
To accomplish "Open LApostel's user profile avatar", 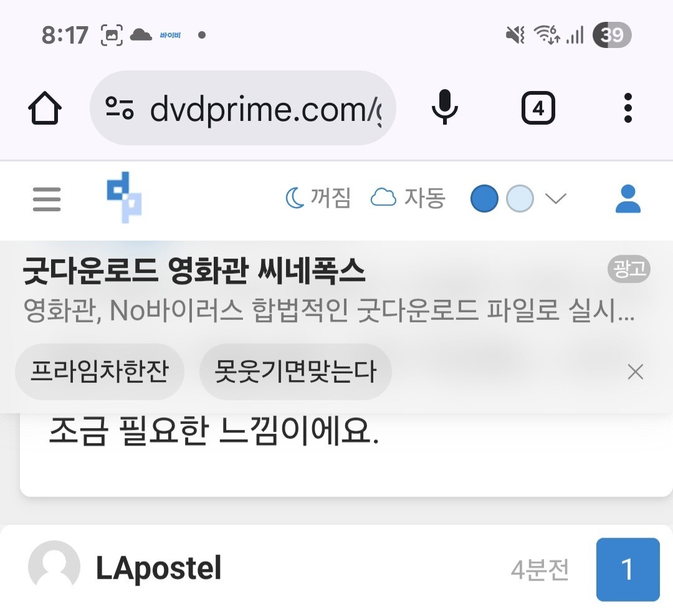I will pos(54,567).
